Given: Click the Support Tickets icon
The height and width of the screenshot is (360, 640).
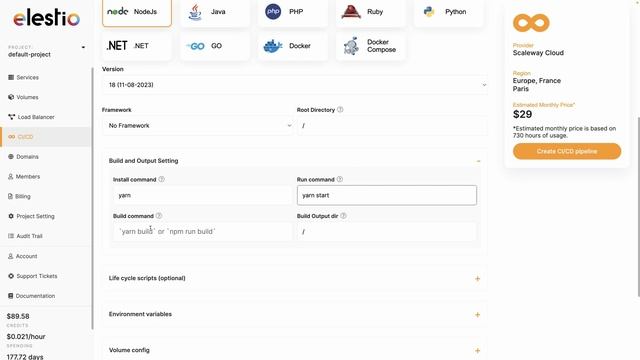Looking at the screenshot, I should 11,276.
